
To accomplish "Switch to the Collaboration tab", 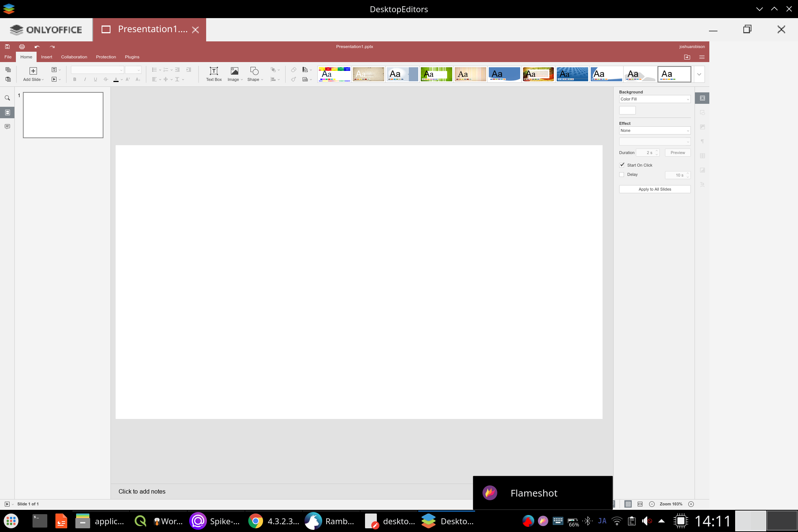I will tap(74, 57).
